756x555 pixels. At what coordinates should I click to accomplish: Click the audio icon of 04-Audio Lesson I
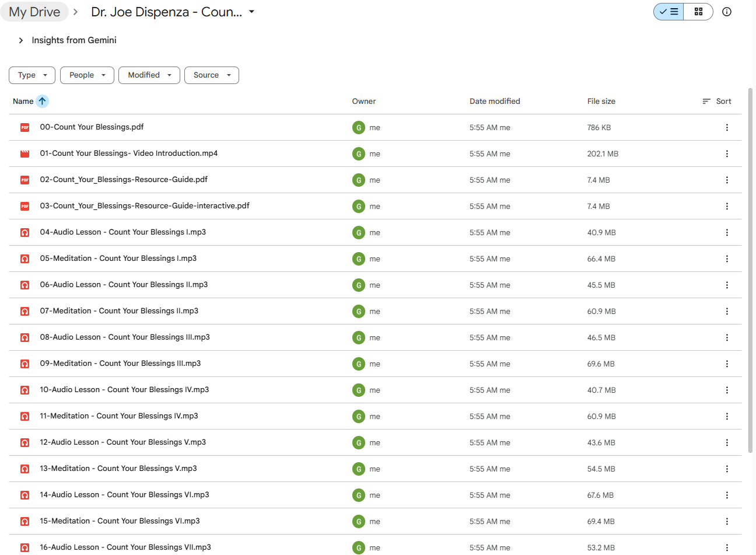[x=24, y=232]
